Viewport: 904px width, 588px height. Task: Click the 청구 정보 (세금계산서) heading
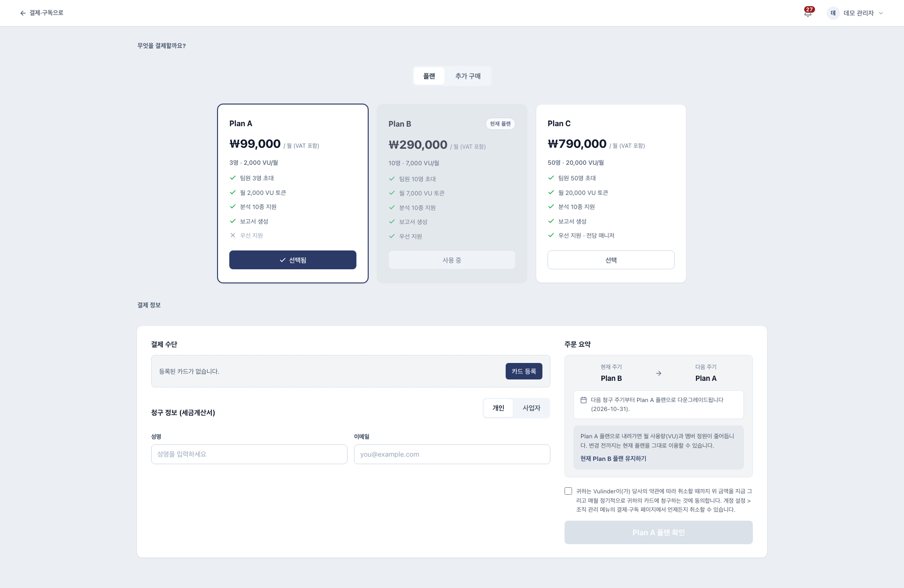(183, 412)
